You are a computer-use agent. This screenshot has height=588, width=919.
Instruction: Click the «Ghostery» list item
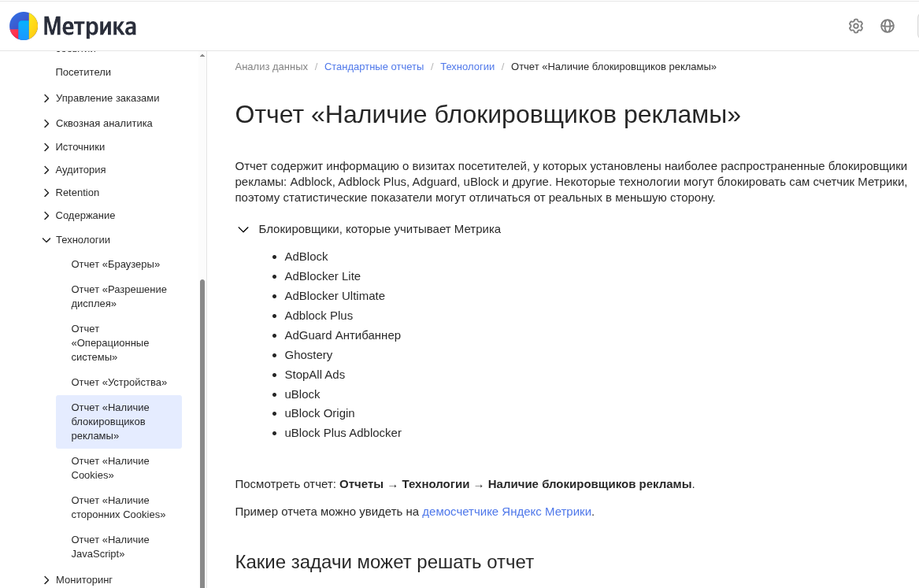pyautogui.click(x=308, y=355)
